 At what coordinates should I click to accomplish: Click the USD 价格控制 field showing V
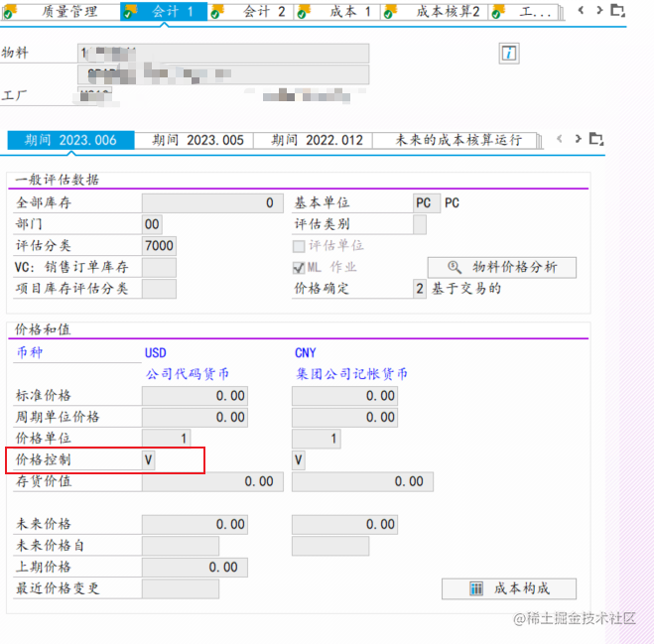pos(149,460)
